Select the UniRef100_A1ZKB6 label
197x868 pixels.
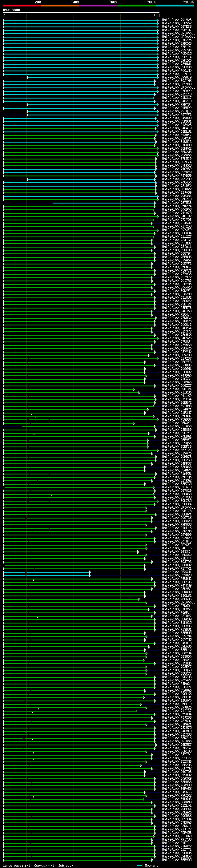coord(177,393)
